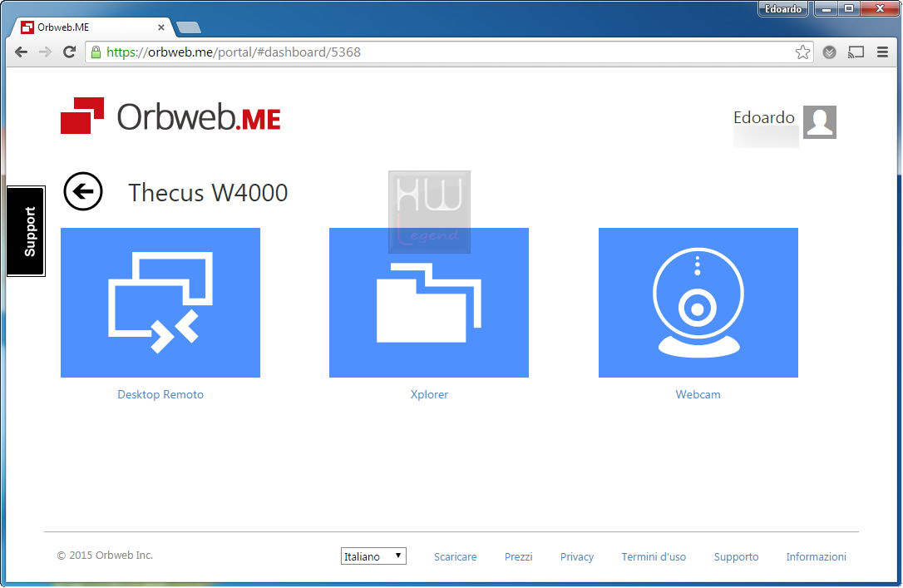Click the Cast icon in the browser toolbar
This screenshot has height=588, width=903.
856,52
